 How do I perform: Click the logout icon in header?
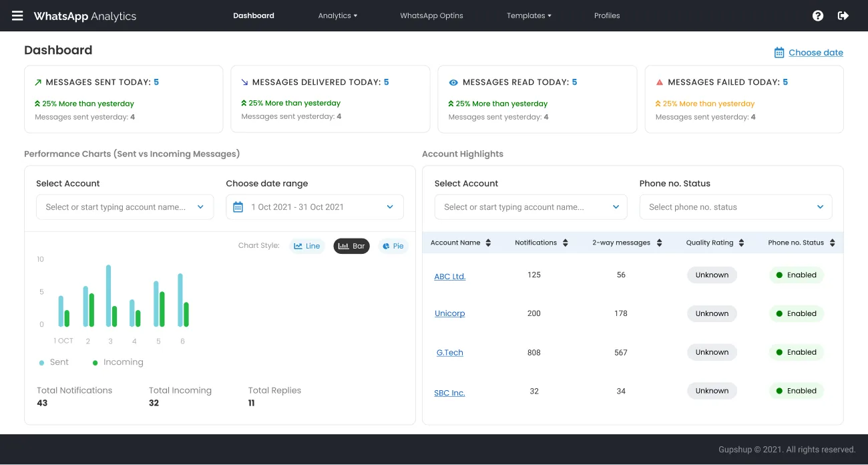[843, 15]
